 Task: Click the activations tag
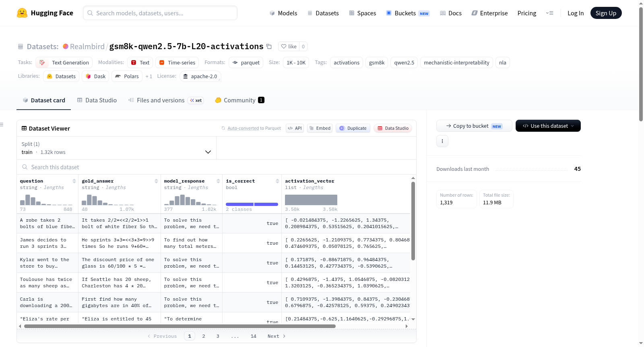(x=347, y=62)
